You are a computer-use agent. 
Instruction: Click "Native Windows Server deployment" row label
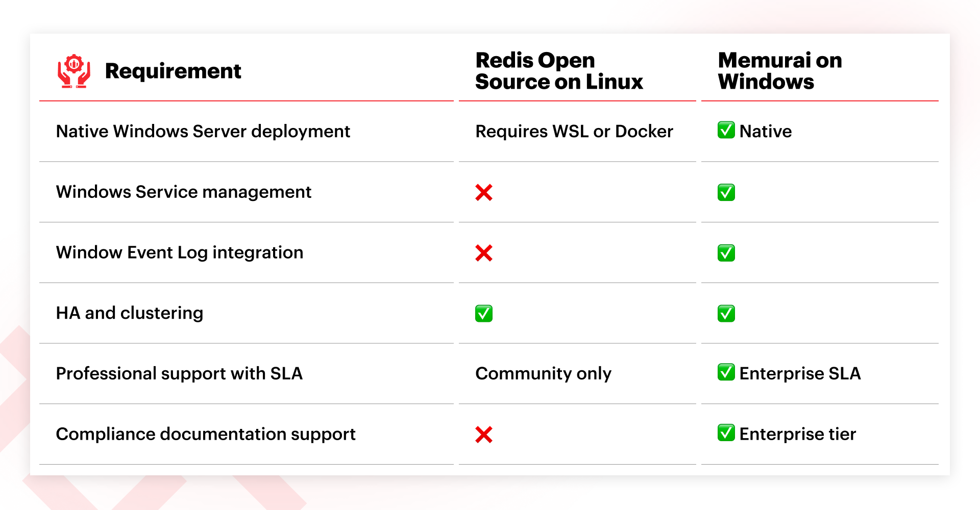point(203,132)
